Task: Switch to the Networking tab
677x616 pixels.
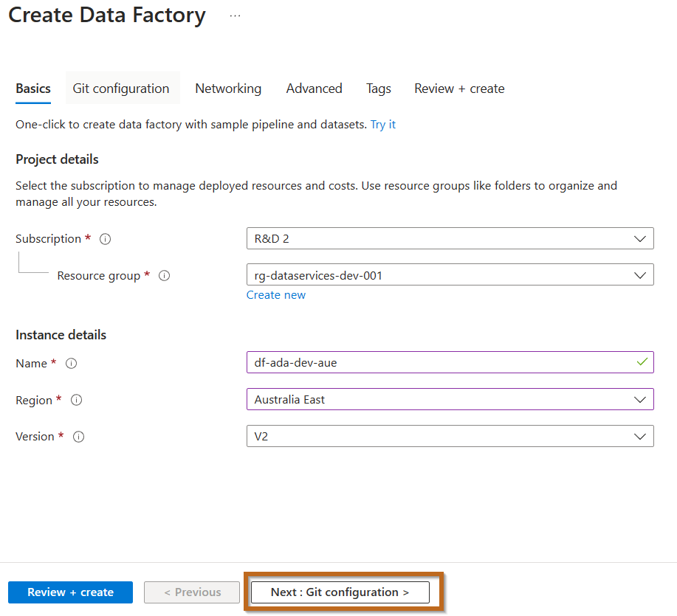Action: click(228, 89)
